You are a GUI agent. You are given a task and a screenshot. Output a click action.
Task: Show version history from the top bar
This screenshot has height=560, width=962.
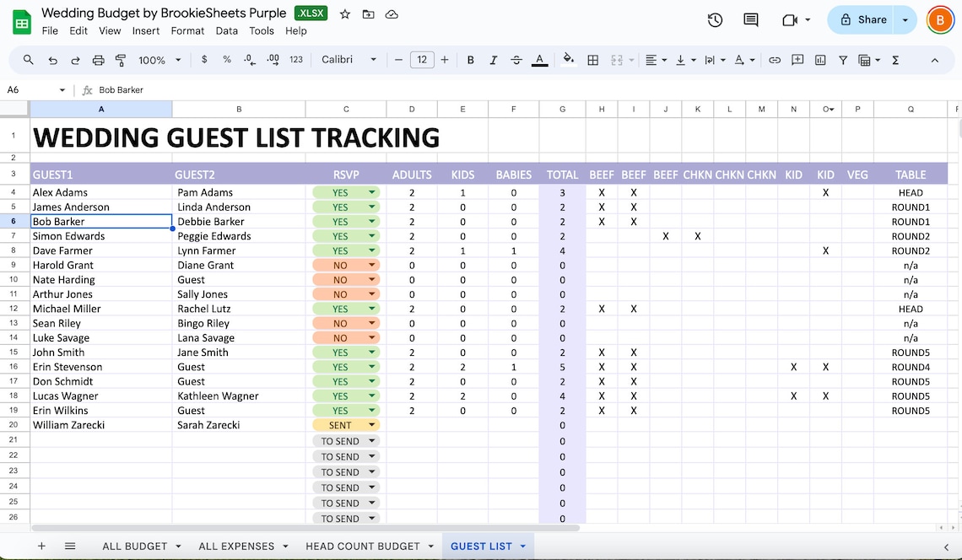(715, 19)
